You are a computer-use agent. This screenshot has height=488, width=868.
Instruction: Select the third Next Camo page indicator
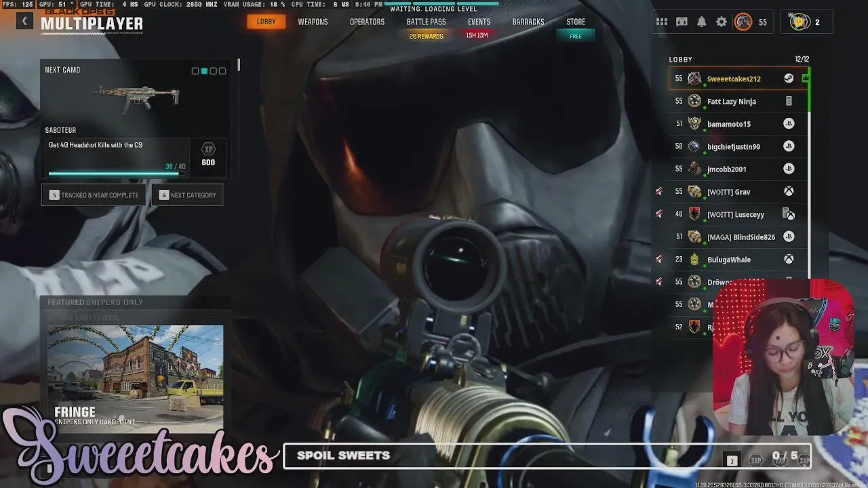pos(213,70)
